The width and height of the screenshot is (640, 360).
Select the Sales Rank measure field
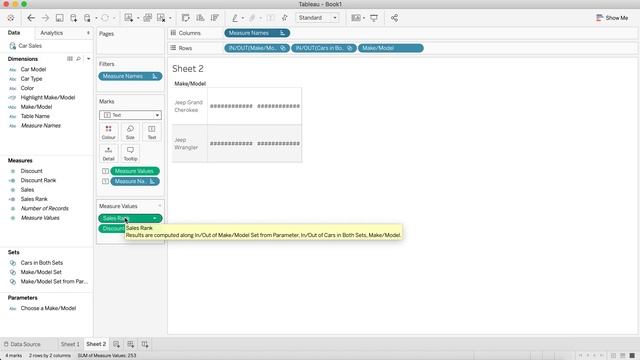coord(34,199)
